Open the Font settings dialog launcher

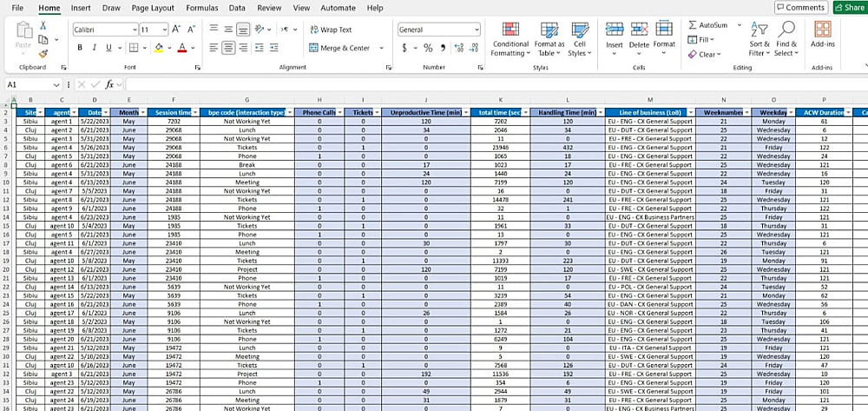pyautogui.click(x=198, y=68)
